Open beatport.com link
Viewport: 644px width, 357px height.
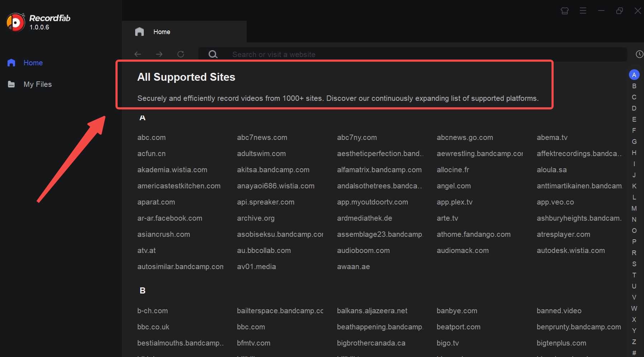(459, 327)
